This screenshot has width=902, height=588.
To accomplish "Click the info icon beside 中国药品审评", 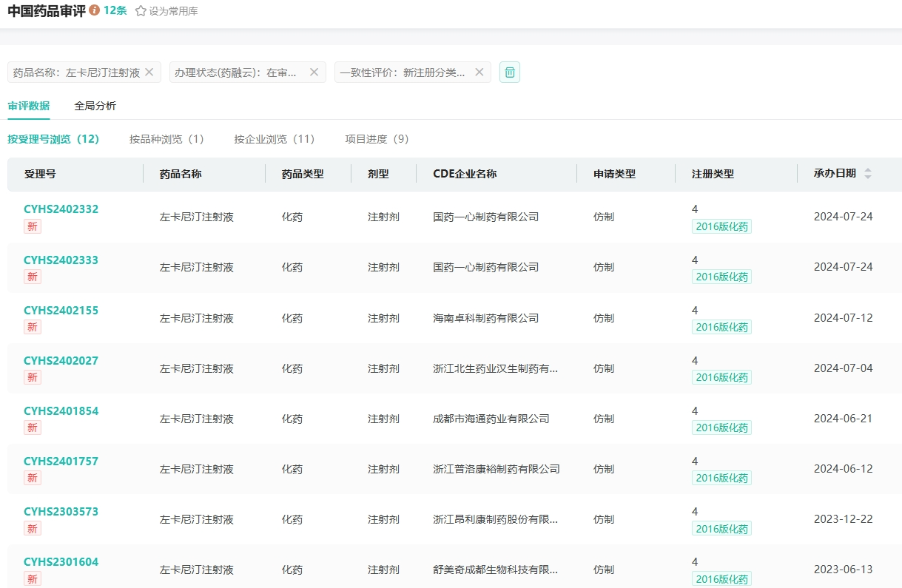I will tap(94, 11).
